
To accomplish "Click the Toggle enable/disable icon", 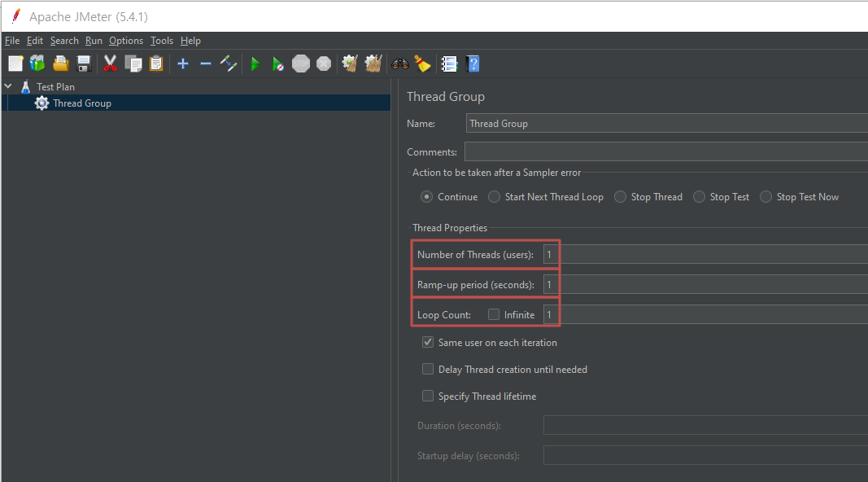I will 229,64.
